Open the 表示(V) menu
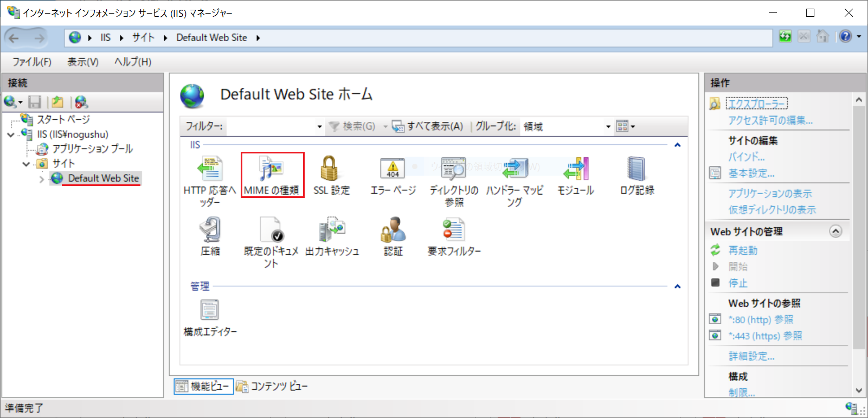The image size is (868, 418). pos(82,62)
